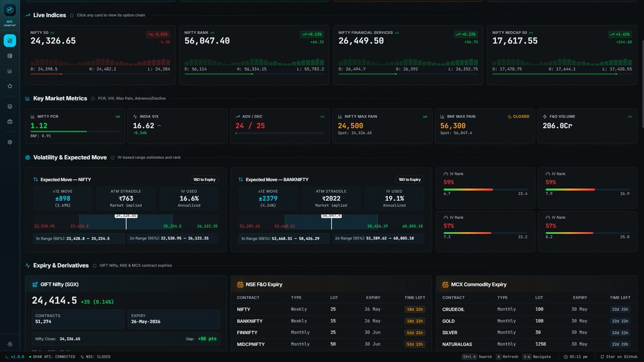Open the layers sidebar icon
The width and height of the screenshot is (644, 362).
pos(10,106)
